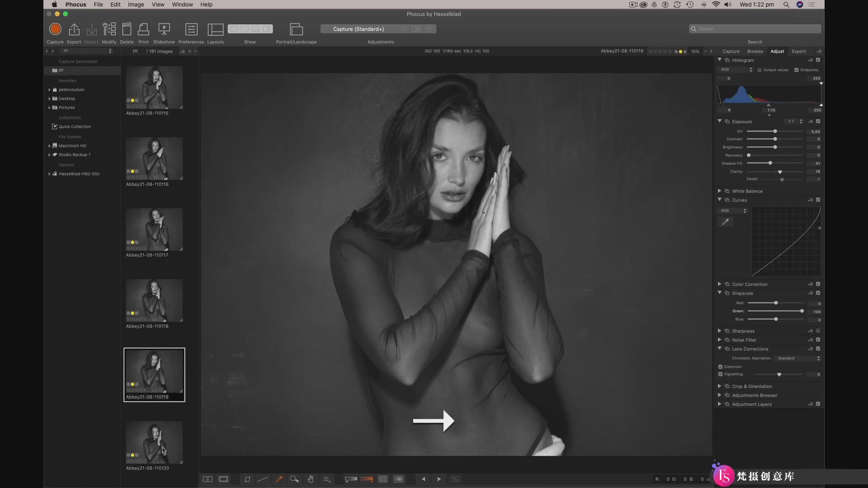Go to next image arrow
The width and height of the screenshot is (868, 488).
coord(439,479)
